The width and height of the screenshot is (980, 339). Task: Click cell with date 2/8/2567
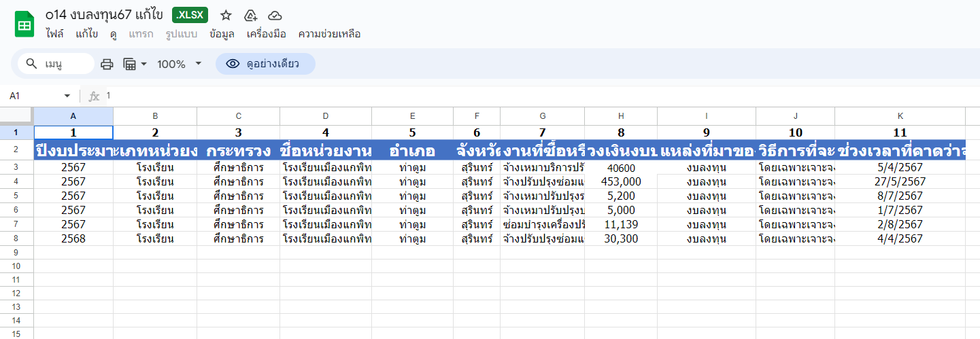(900, 224)
